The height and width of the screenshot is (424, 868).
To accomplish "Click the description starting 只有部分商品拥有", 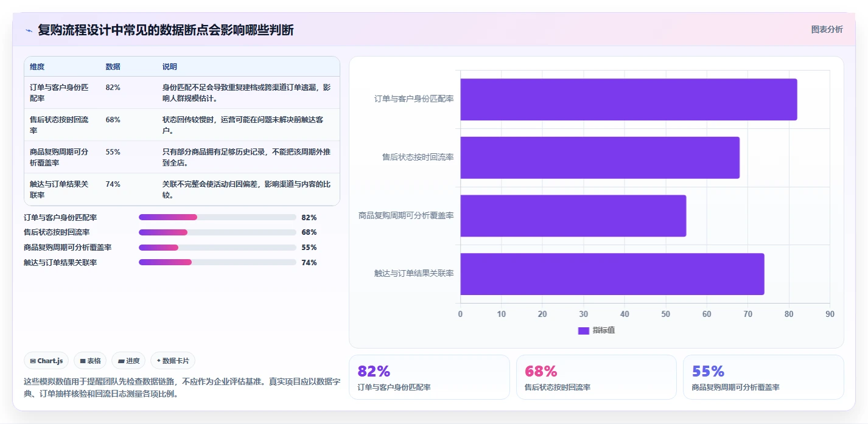I will point(247,157).
